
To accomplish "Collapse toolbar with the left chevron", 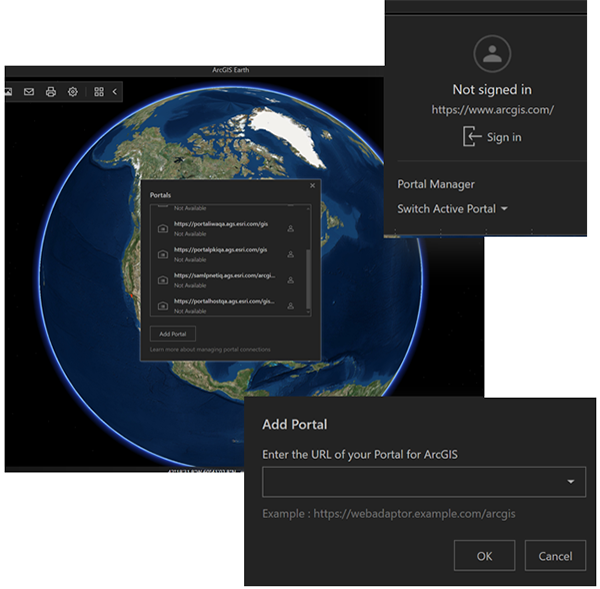I will coord(115,92).
